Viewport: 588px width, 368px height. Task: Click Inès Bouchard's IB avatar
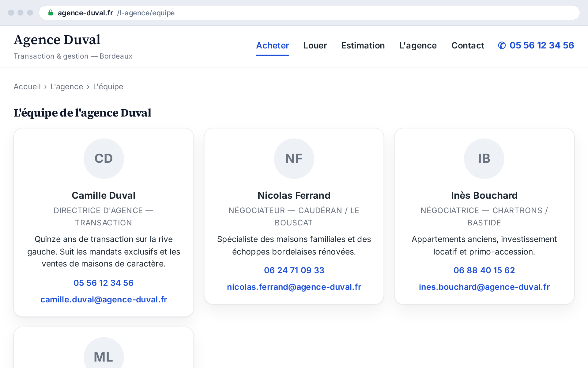click(x=484, y=159)
